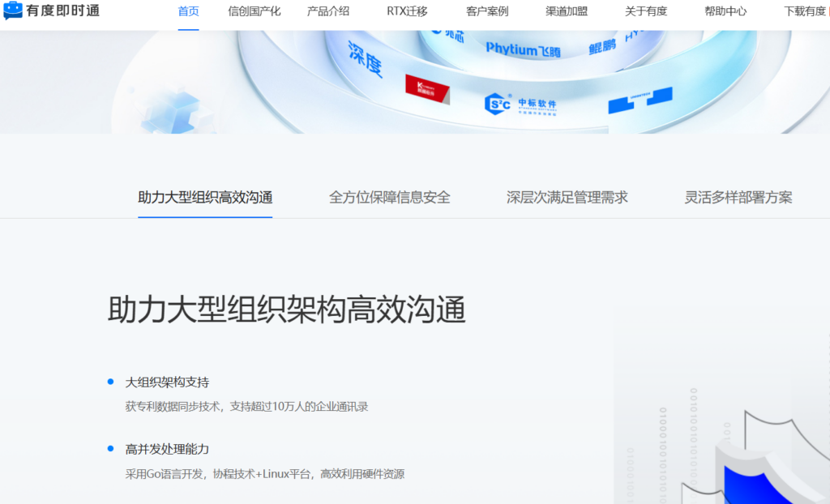Open the 信创国产化 menu

(255, 11)
